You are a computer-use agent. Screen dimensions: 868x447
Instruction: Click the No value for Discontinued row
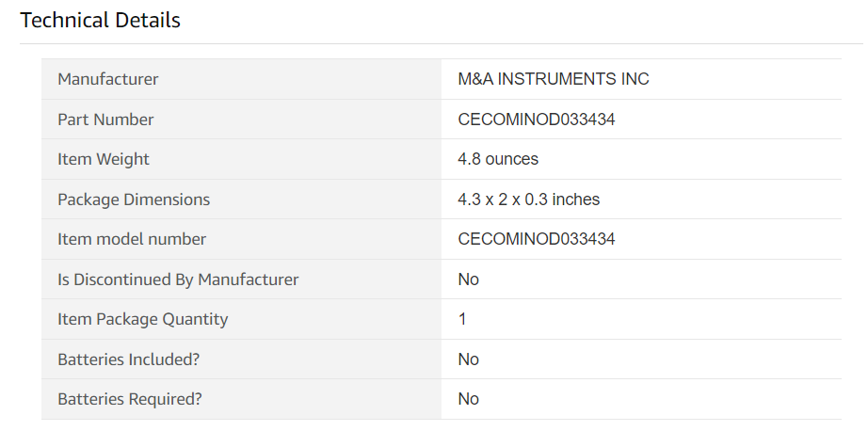point(468,279)
